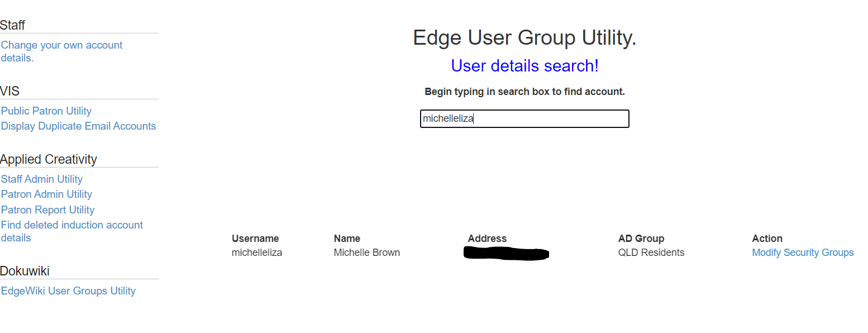Click the QLD Residents group value
The image size is (868, 333).
pos(651,253)
